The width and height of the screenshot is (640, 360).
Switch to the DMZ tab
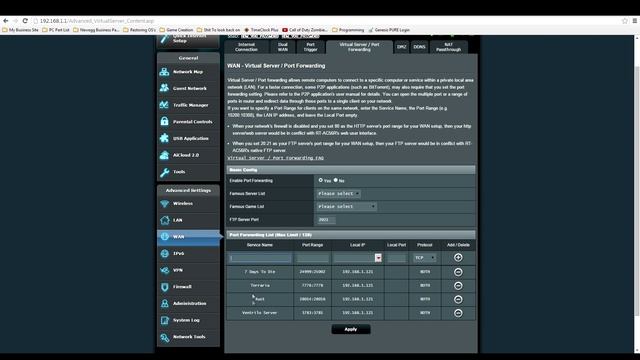402,47
